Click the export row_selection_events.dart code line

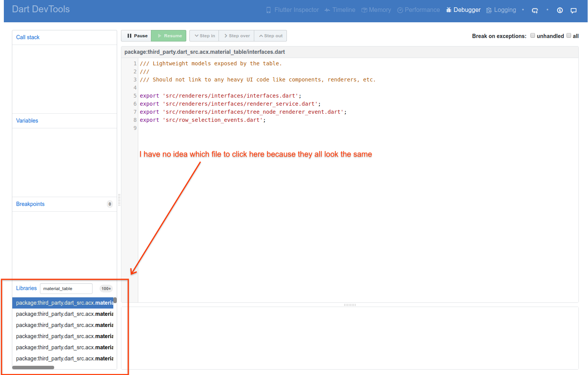coord(202,120)
